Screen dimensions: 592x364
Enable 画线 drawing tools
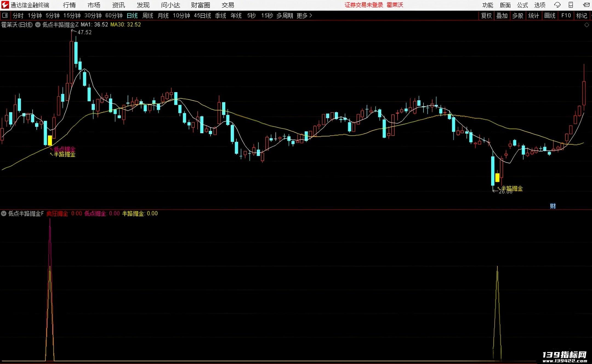(x=550, y=16)
